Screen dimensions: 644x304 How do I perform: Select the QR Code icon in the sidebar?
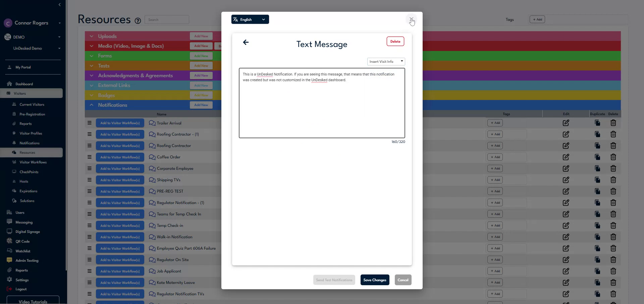point(9,241)
